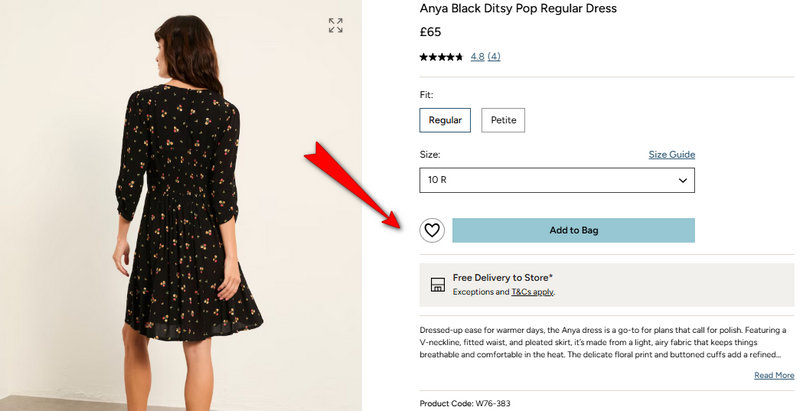Open the size dropdown showing 10 R
This screenshot has width=800, height=411.
[556, 180]
